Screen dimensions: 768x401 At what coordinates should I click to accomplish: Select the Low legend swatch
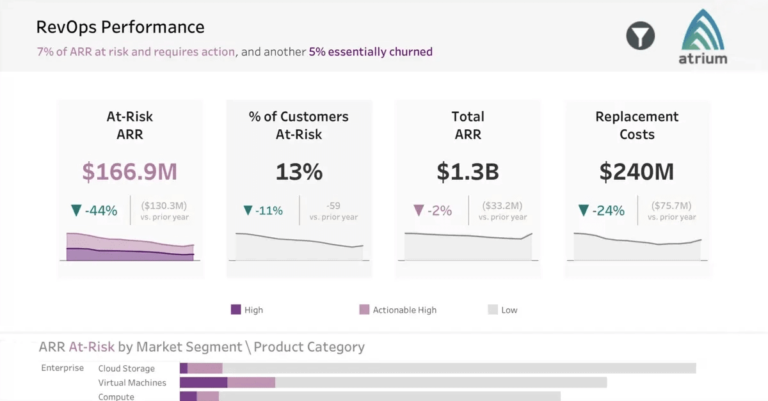pyautogui.click(x=492, y=310)
